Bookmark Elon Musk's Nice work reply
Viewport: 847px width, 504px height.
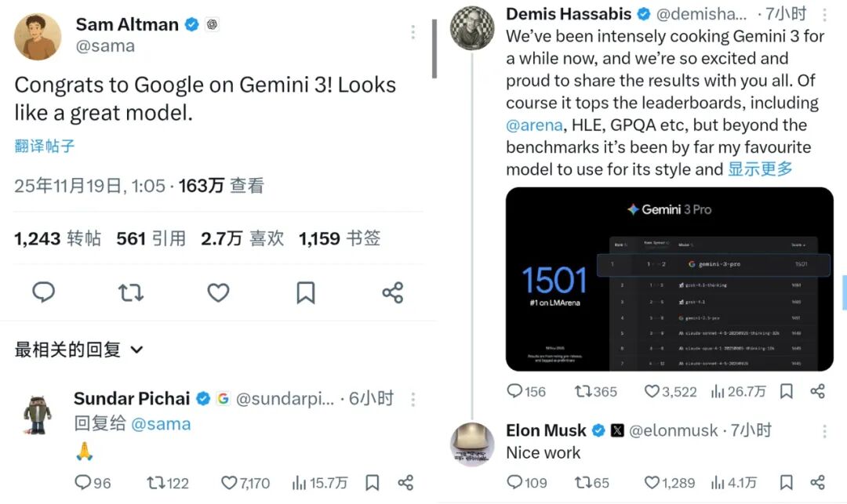point(787,482)
